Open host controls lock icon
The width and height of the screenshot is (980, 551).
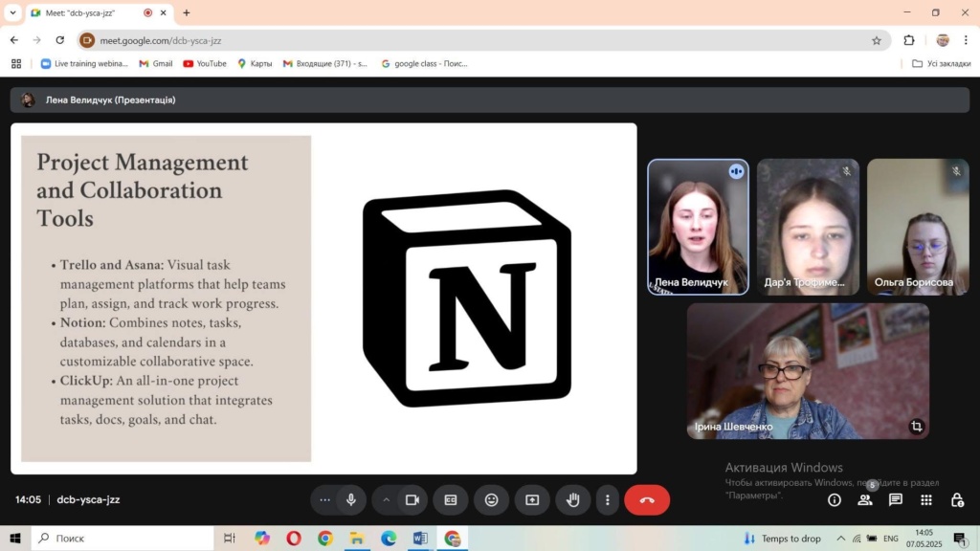957,499
